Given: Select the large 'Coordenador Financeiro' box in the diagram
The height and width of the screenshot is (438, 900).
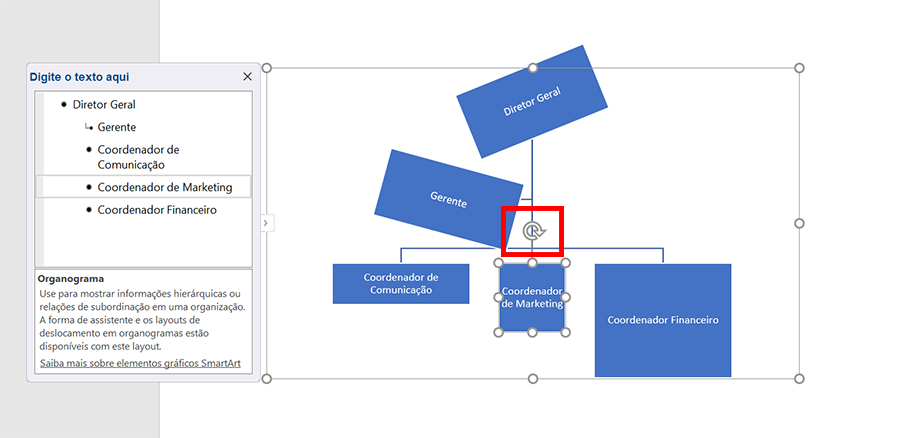Looking at the screenshot, I should (663, 320).
